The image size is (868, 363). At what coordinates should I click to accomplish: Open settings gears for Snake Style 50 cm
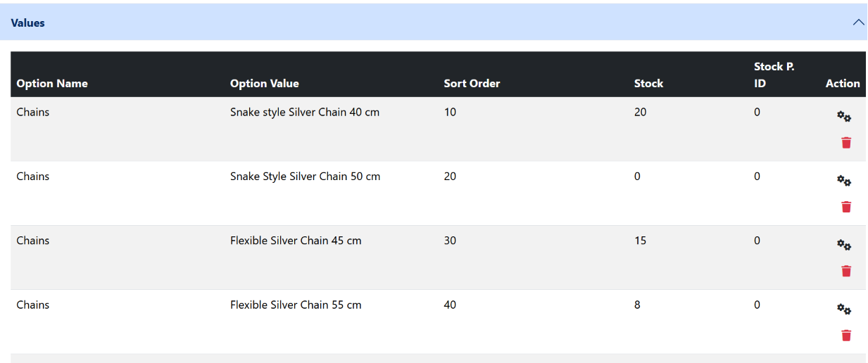click(x=844, y=181)
